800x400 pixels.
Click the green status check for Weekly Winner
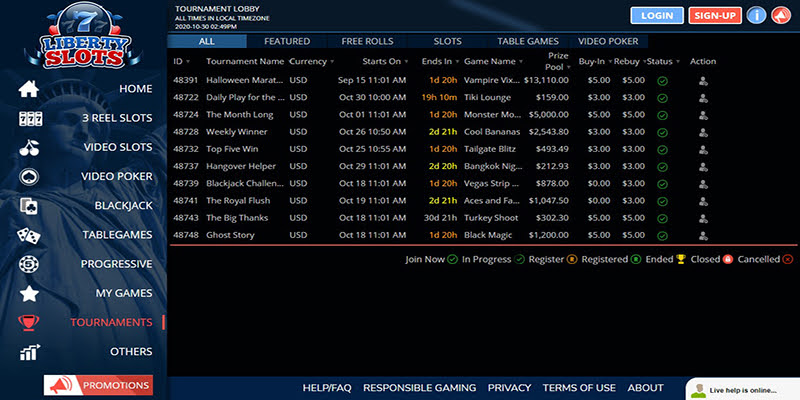click(x=662, y=133)
